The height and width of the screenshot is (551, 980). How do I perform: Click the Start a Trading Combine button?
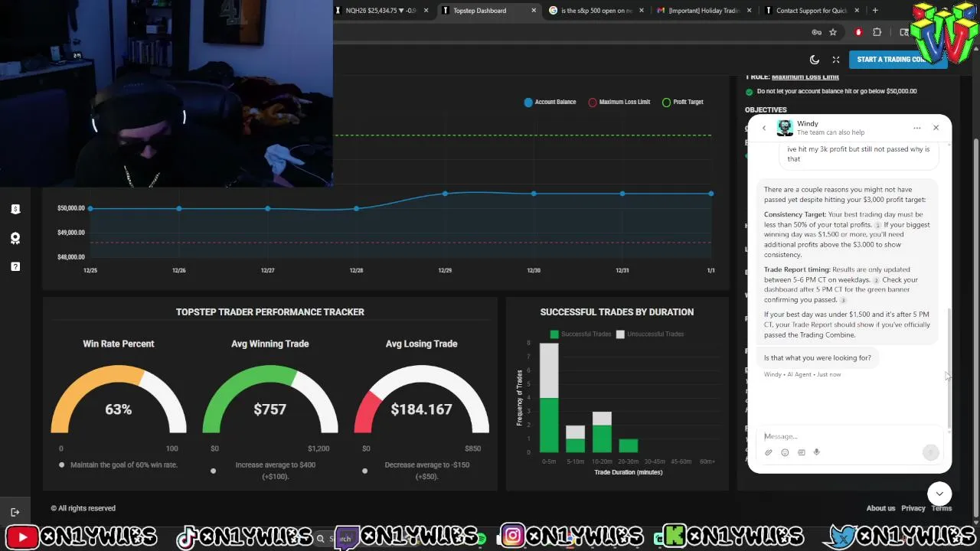[x=897, y=60]
